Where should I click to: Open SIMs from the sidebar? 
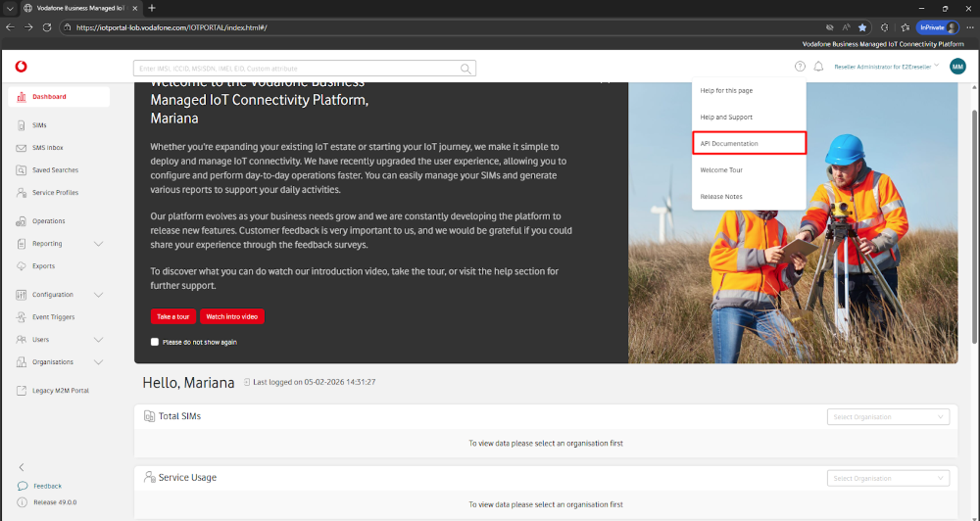(x=39, y=125)
